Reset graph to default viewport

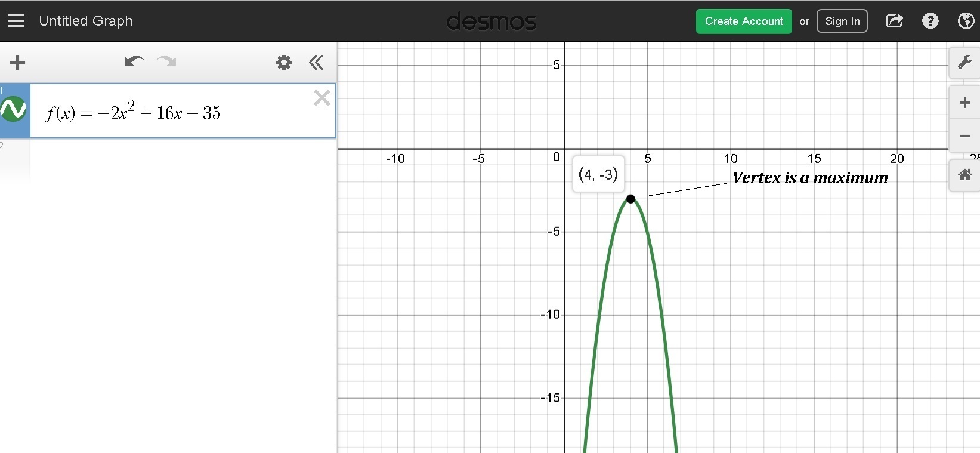[964, 175]
